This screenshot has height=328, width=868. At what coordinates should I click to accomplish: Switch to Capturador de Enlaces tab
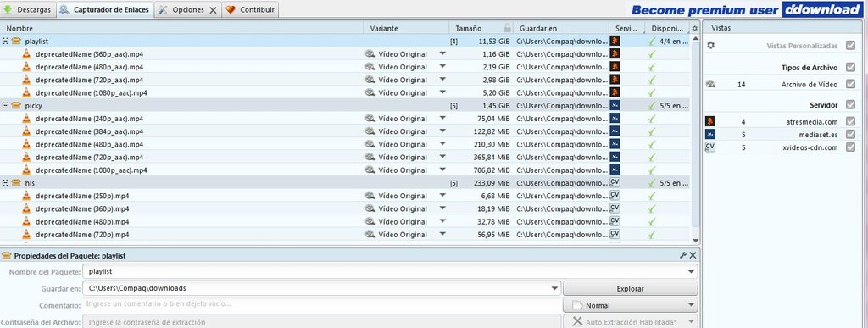105,9
